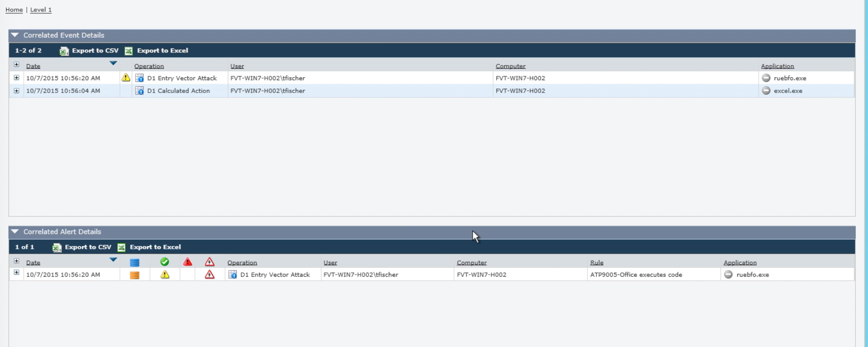Expand all rows in Alert Details header

point(16,261)
